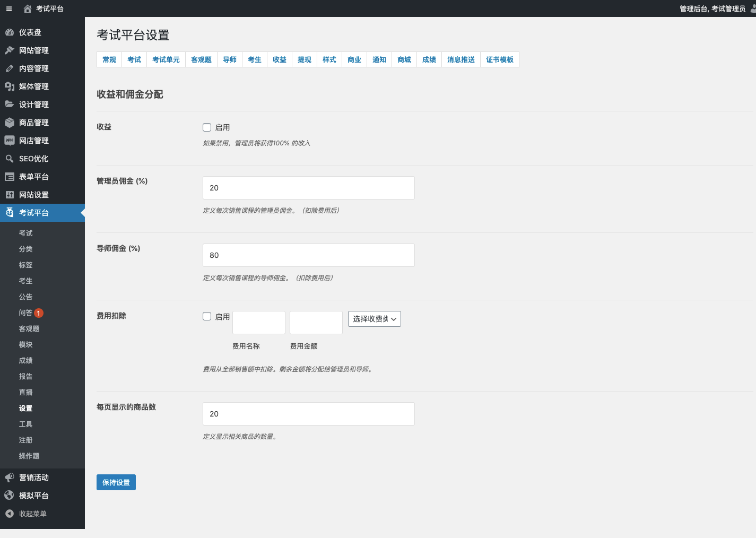
Task: Open the 通知 tab
Action: click(379, 59)
